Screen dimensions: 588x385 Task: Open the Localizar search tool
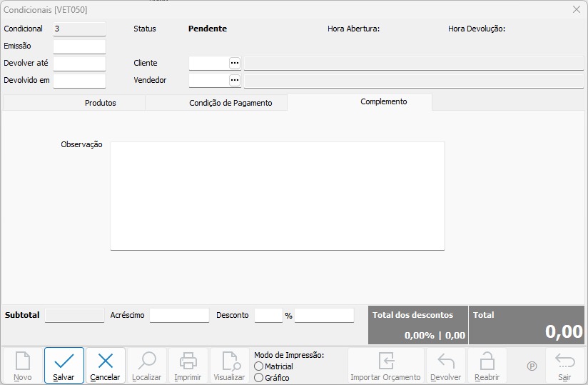(147, 365)
